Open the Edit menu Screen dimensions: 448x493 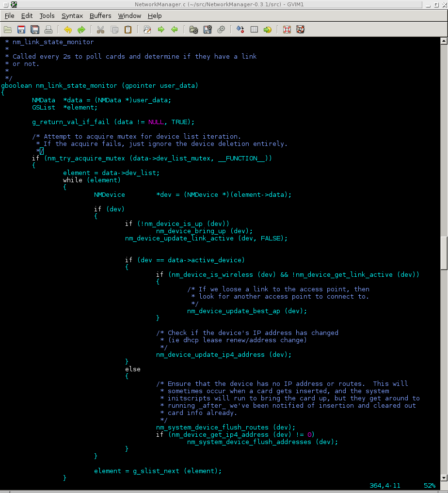tap(27, 16)
